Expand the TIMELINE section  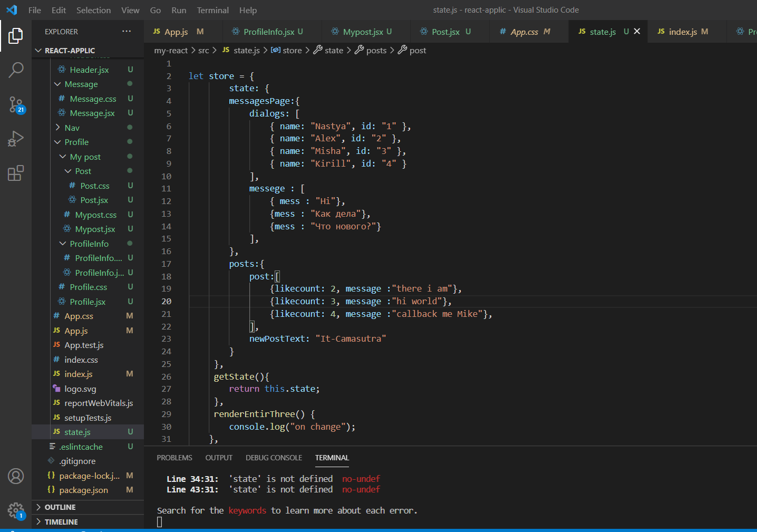[61, 522]
